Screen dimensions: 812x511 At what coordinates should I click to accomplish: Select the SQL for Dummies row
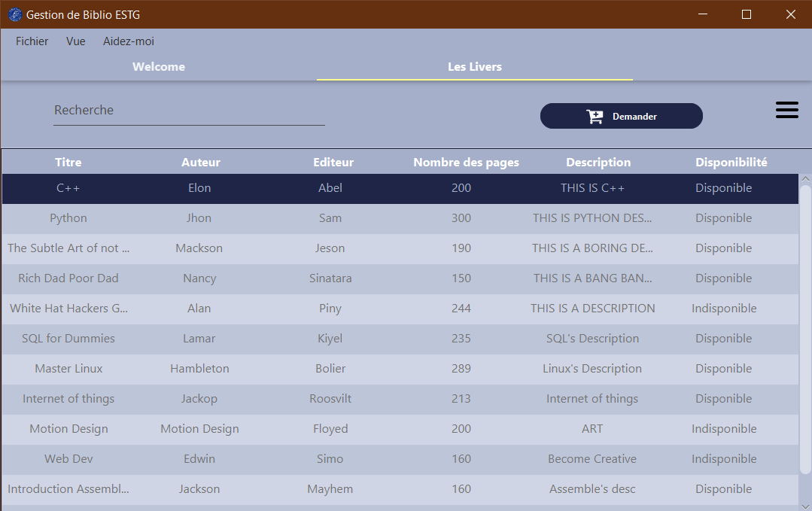400,339
